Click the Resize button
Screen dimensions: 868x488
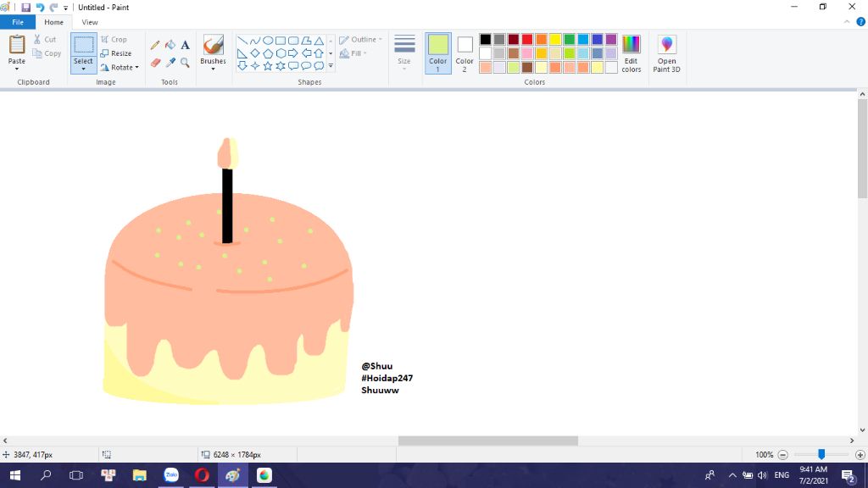pos(116,53)
